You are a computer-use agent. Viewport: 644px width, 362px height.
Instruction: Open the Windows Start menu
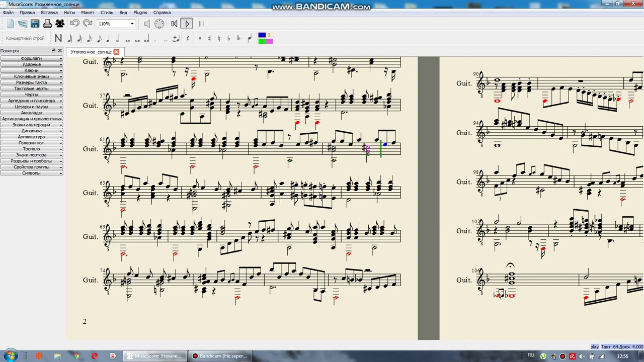click(x=11, y=356)
